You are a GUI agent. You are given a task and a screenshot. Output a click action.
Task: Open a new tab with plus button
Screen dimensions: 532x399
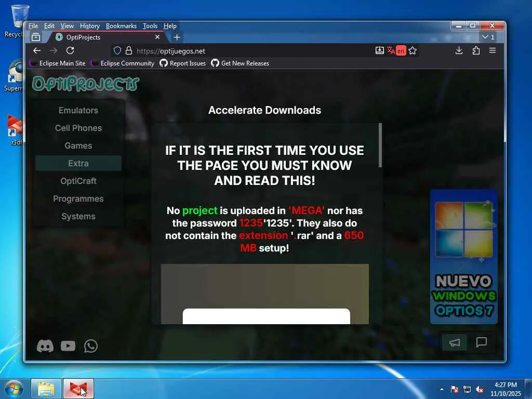tap(177, 37)
